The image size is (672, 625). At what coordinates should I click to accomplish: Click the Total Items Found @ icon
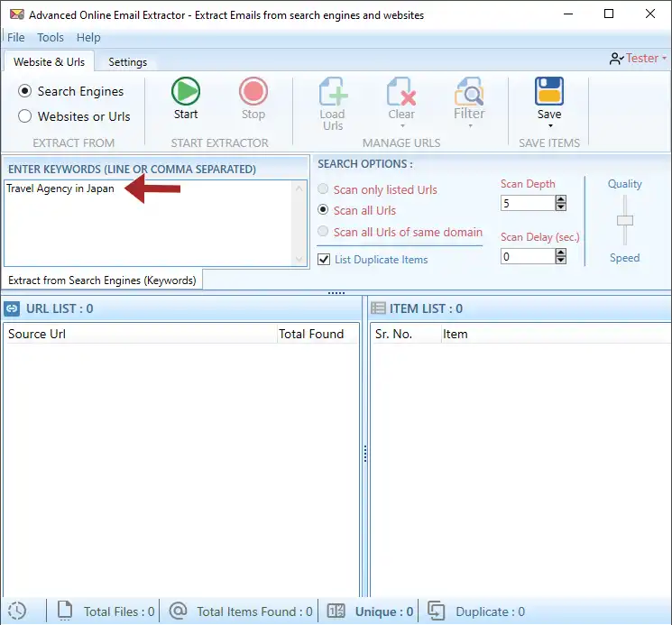click(x=178, y=611)
